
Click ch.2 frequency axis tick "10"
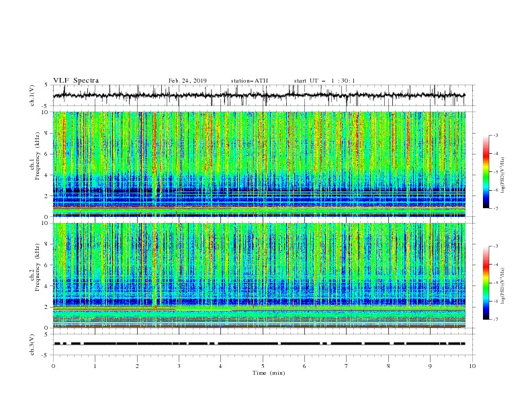(46, 223)
